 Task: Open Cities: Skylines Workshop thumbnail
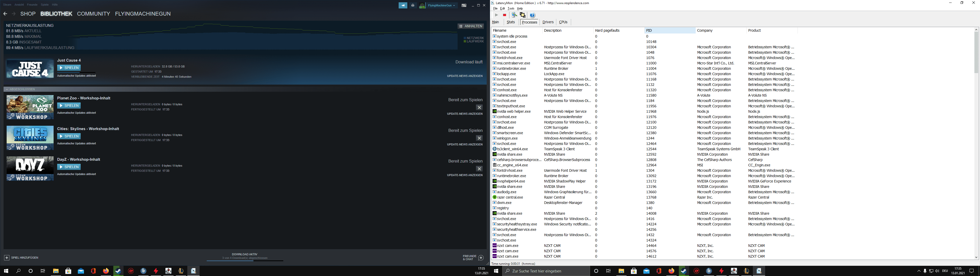tap(30, 138)
